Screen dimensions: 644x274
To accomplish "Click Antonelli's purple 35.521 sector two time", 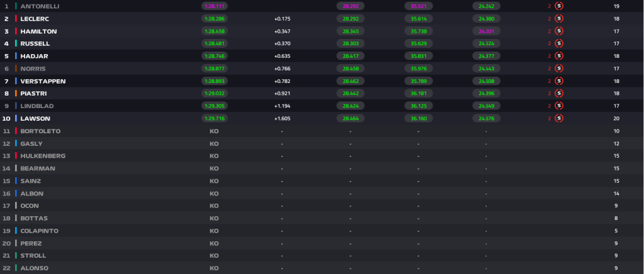I will (x=418, y=6).
